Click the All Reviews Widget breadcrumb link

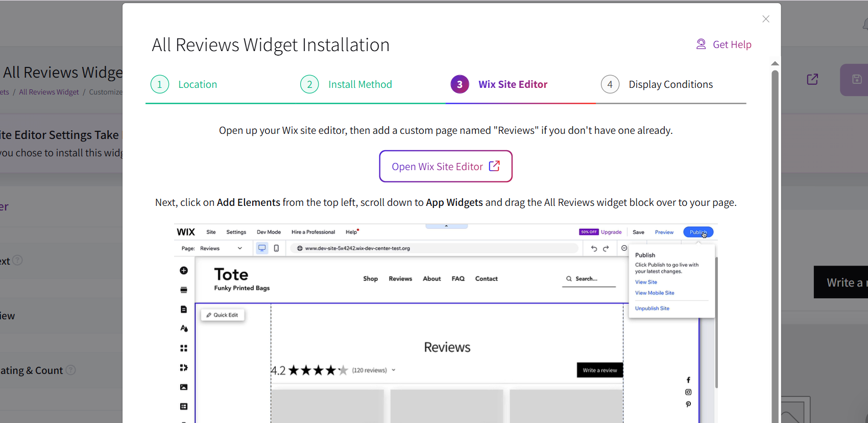point(49,92)
